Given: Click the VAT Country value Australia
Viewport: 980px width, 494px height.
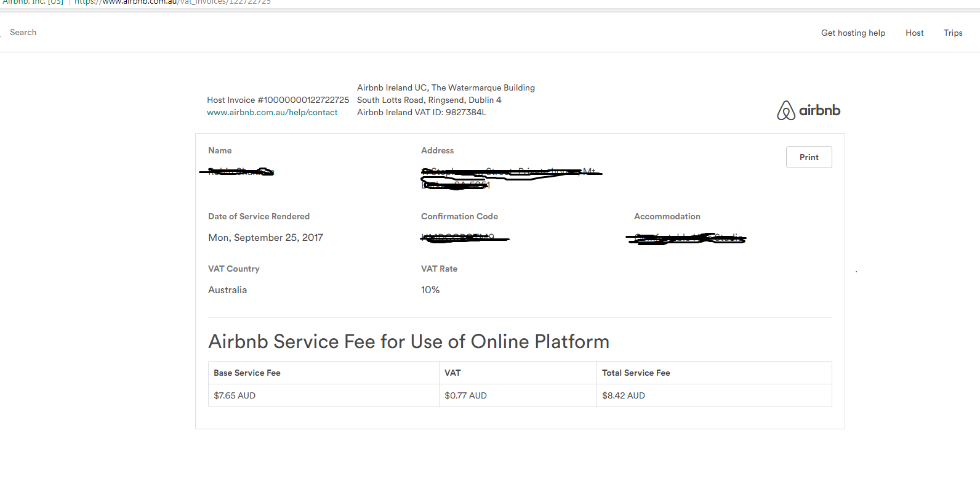Looking at the screenshot, I should point(227,290).
